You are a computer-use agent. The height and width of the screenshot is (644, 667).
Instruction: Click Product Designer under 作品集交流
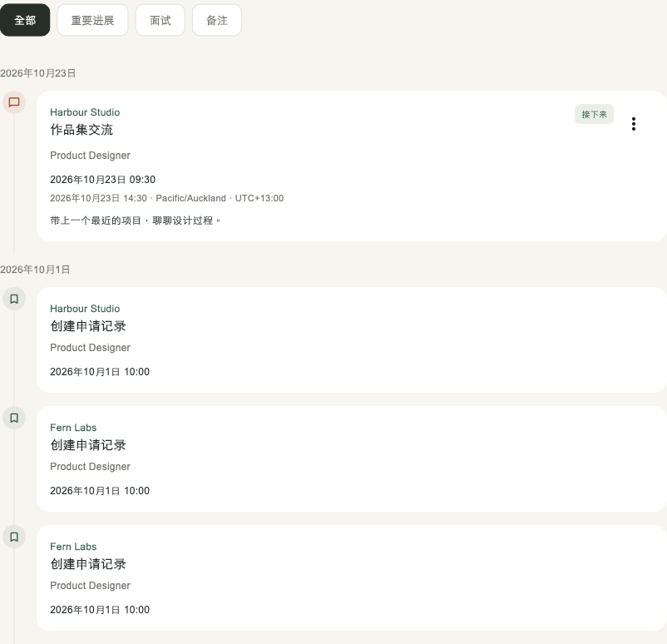pos(90,156)
